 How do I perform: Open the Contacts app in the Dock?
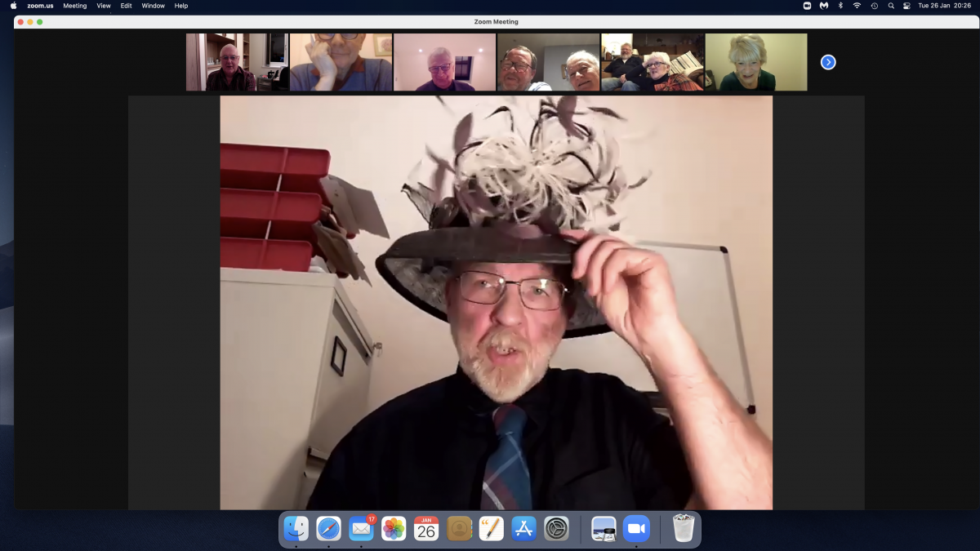460,529
